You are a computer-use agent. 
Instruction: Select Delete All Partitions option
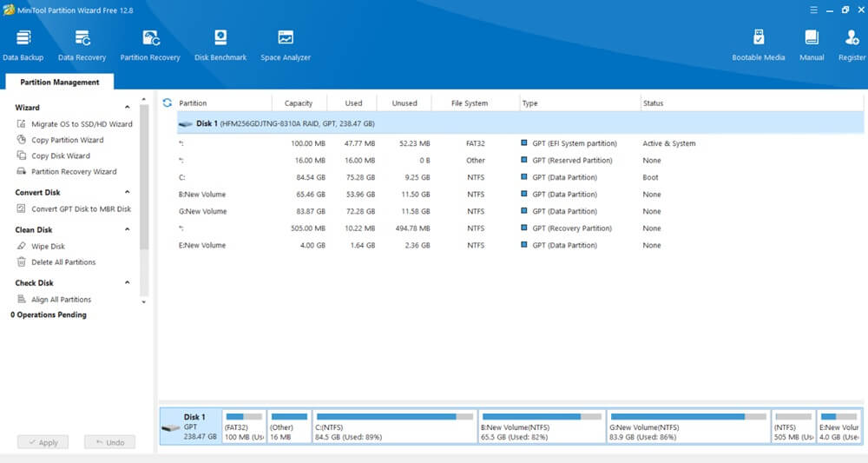click(x=63, y=262)
